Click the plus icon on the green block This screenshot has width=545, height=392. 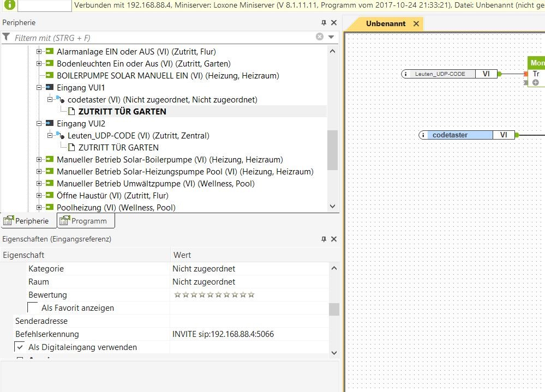536,82
